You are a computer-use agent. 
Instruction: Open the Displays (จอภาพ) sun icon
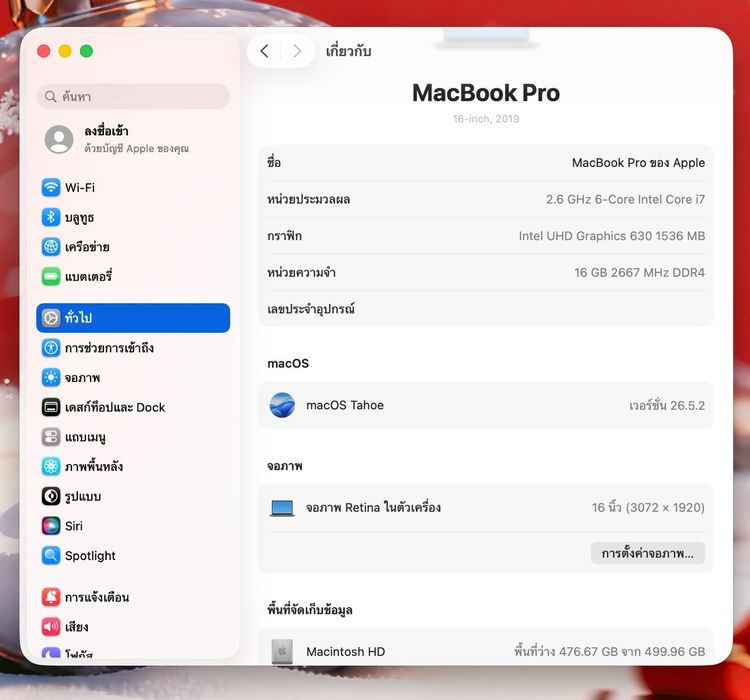[x=51, y=378]
